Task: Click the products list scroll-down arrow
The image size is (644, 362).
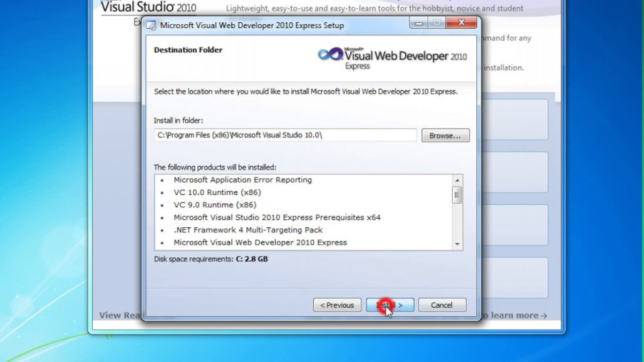Action: 457,245
